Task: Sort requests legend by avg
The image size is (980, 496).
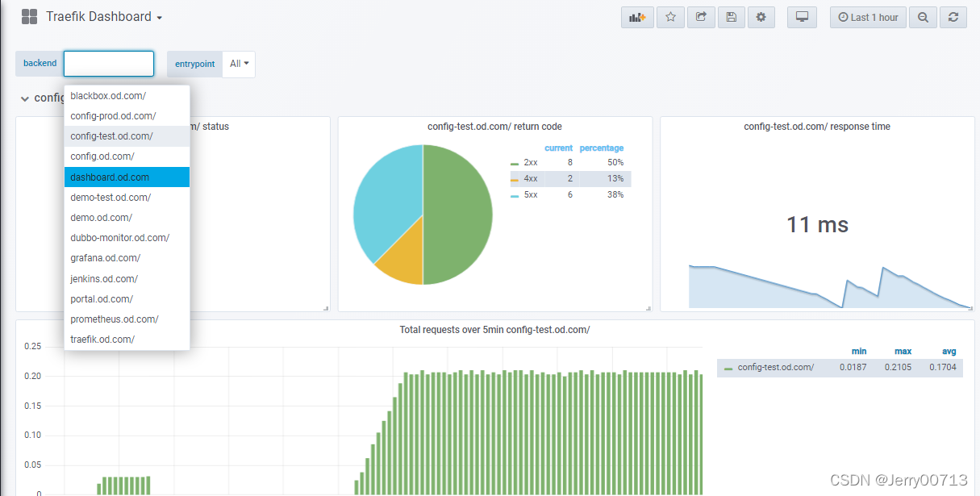Action: coord(949,352)
